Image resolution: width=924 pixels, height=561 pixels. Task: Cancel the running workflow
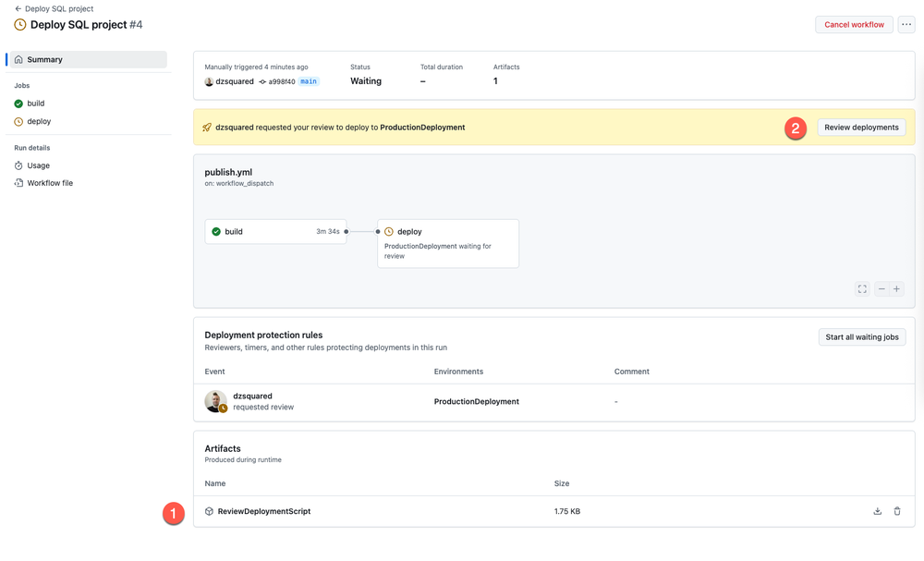pyautogui.click(x=854, y=25)
